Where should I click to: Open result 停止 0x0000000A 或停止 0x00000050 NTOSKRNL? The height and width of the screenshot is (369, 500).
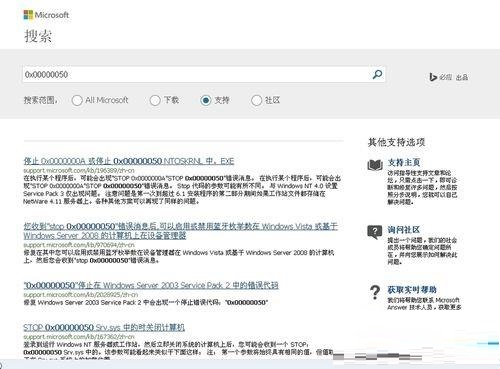pos(129,161)
